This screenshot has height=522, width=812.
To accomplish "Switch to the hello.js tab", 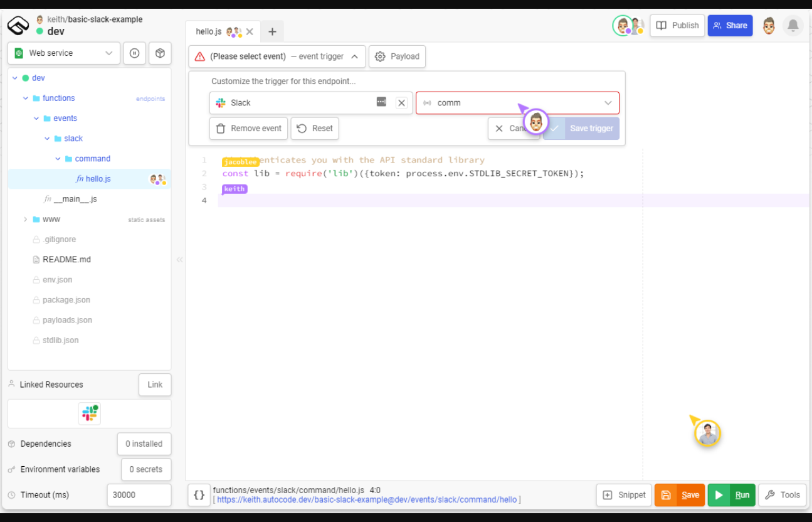I will tap(210, 31).
